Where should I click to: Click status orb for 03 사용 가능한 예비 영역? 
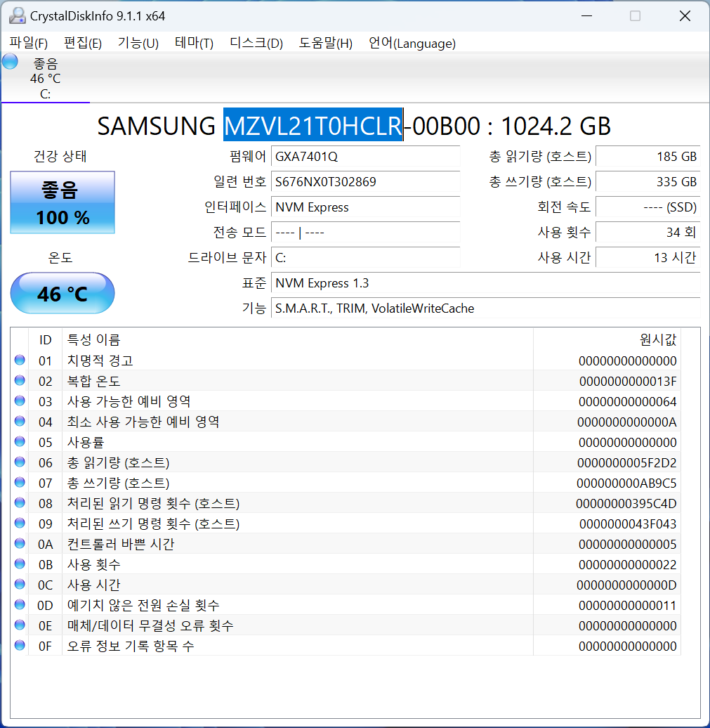point(20,401)
